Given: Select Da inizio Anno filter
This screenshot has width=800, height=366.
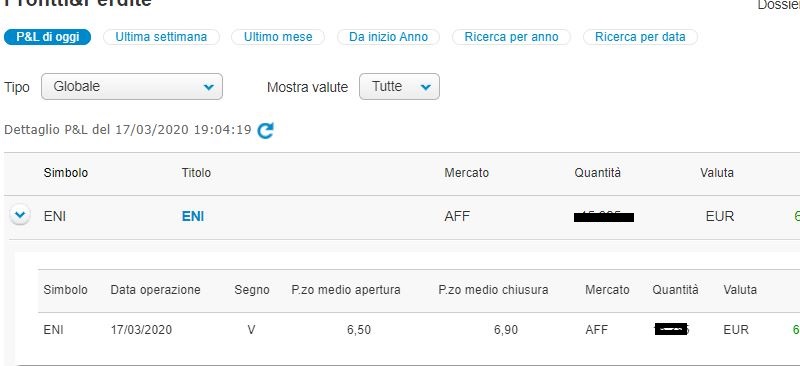Looking at the screenshot, I should (x=388, y=37).
